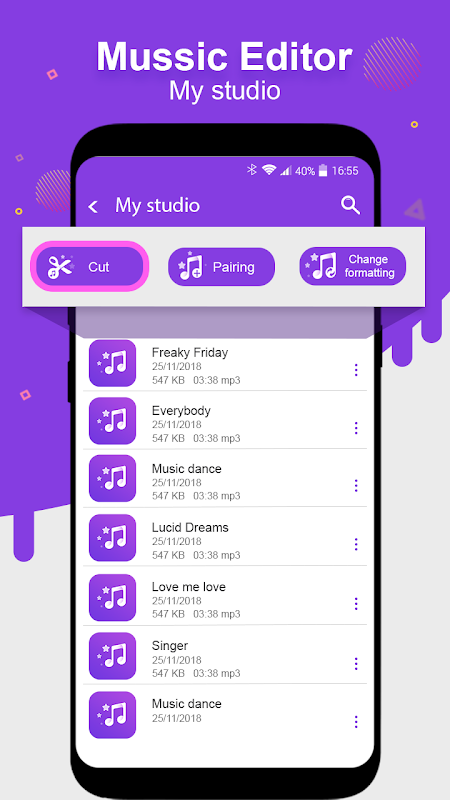Screen dimensions: 450x800
Task: Tap the Everybody track icon
Action: [x=112, y=421]
